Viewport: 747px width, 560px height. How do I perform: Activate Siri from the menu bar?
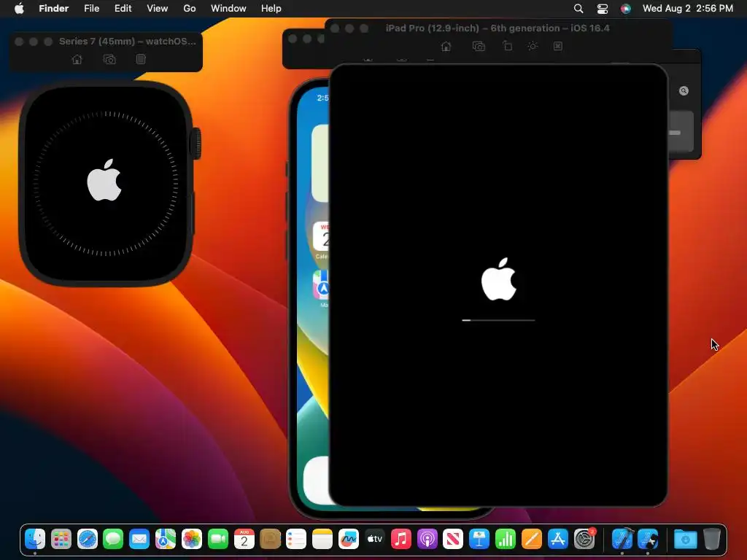(x=625, y=8)
